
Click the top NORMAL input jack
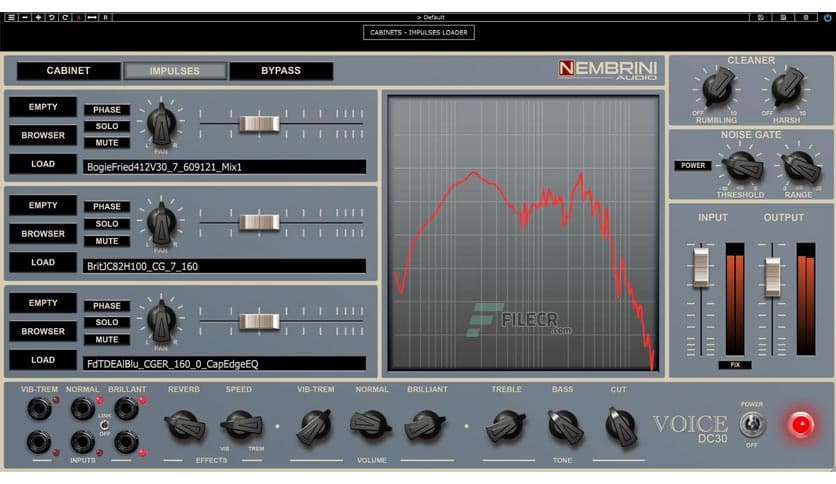coord(83,409)
